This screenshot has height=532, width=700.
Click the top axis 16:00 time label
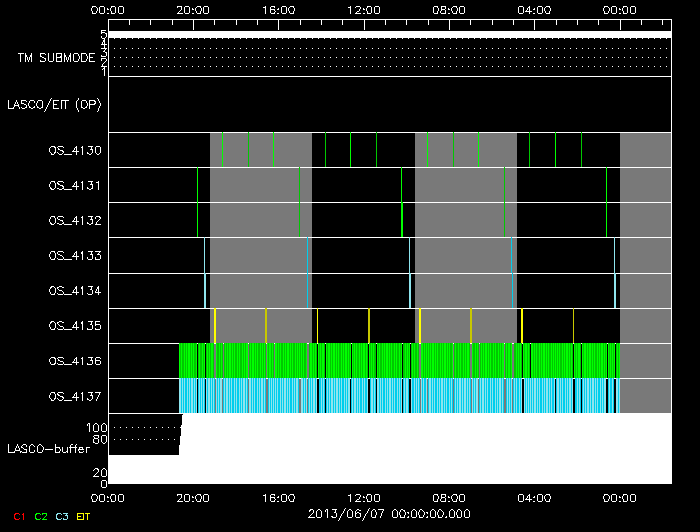279,10
